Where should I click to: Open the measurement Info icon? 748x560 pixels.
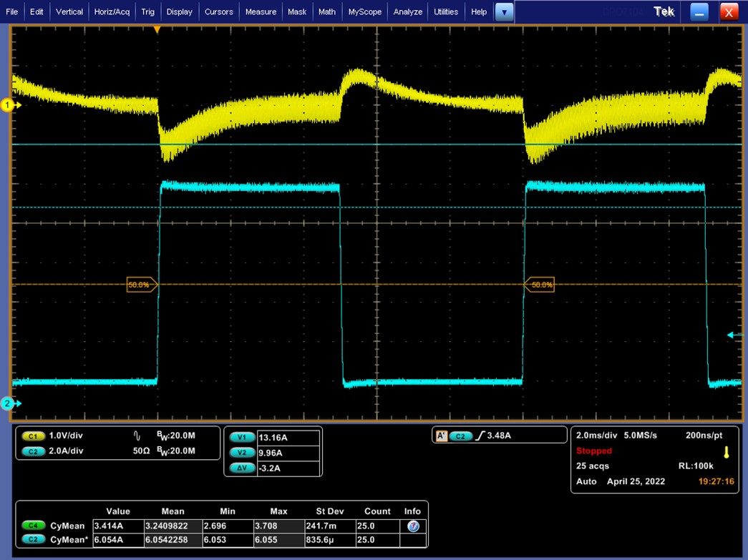point(413,526)
